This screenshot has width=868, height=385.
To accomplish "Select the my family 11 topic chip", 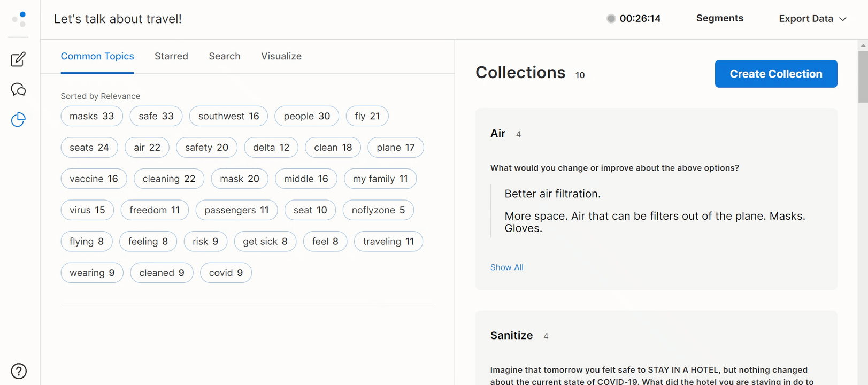I will 380,179.
